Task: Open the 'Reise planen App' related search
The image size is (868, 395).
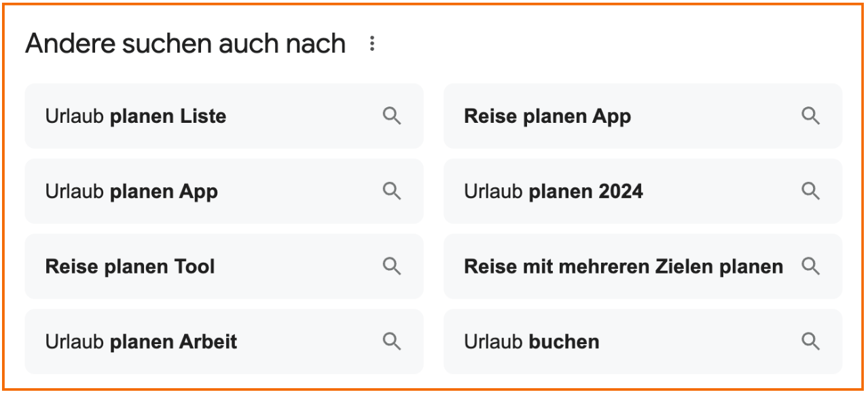Action: (x=547, y=117)
